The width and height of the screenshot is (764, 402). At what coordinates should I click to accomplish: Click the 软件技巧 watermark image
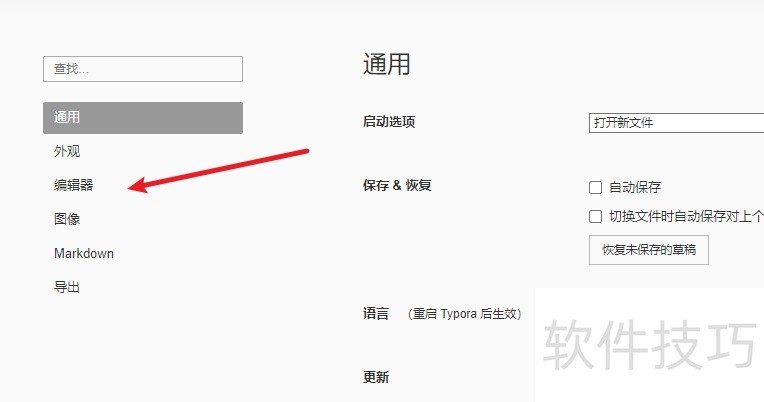[649, 345]
